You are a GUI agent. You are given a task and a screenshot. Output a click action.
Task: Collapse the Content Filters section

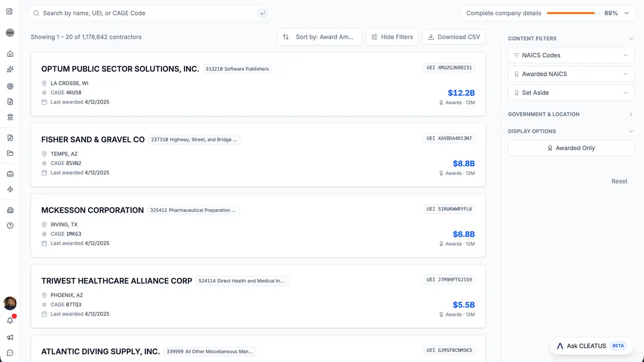[x=631, y=39]
